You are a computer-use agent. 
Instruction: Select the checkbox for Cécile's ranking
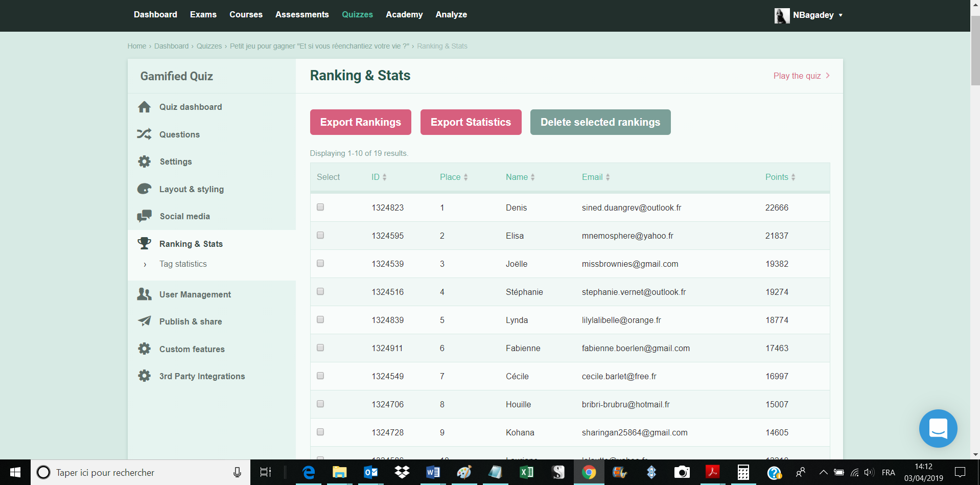[x=320, y=376]
